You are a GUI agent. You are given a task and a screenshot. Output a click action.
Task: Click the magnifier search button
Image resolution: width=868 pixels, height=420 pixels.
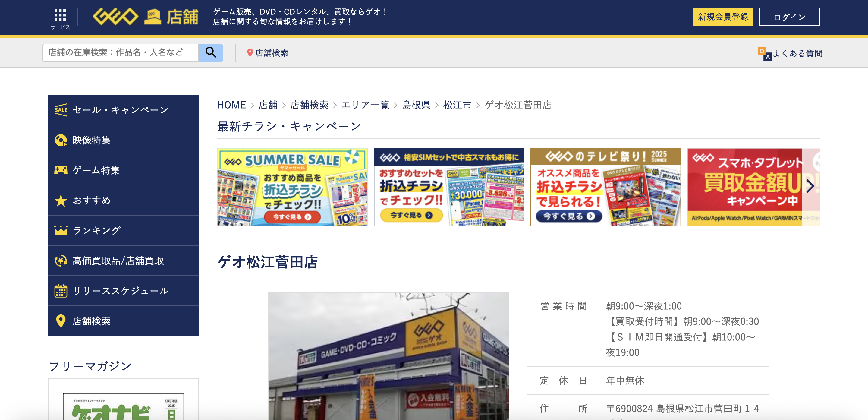(x=211, y=52)
